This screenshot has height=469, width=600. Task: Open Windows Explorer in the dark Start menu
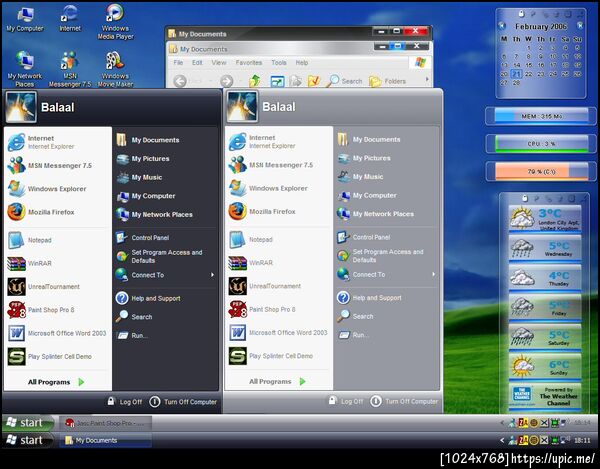click(47, 189)
